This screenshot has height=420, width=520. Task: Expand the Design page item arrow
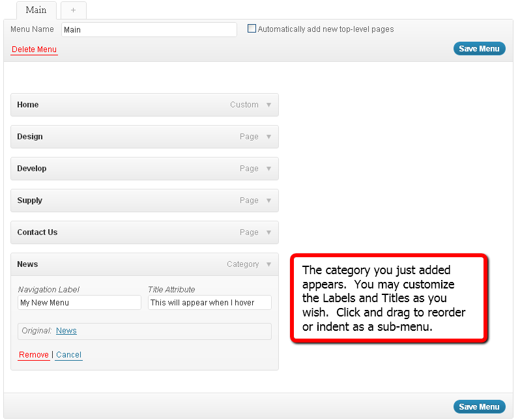point(268,137)
